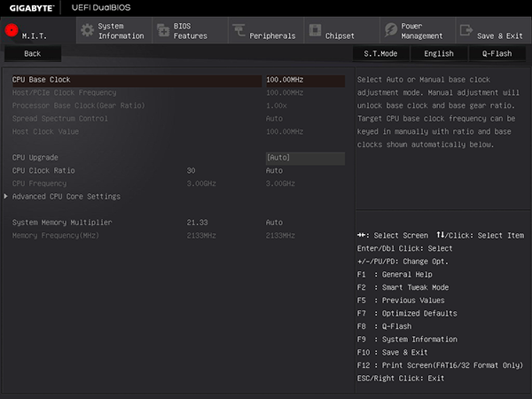Click the F8 Q-Flash help entry

[x=385, y=326]
